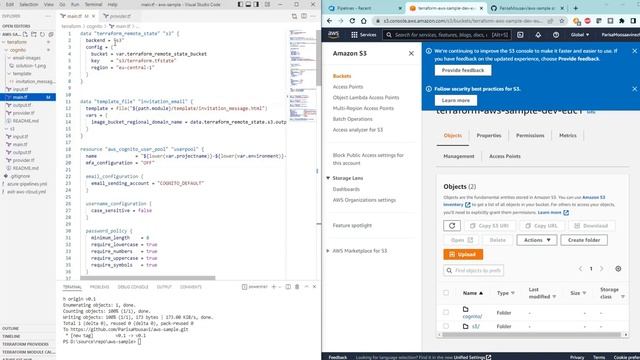Open S3 objects table settings gear
640x360 pixels.
[x=618, y=269]
